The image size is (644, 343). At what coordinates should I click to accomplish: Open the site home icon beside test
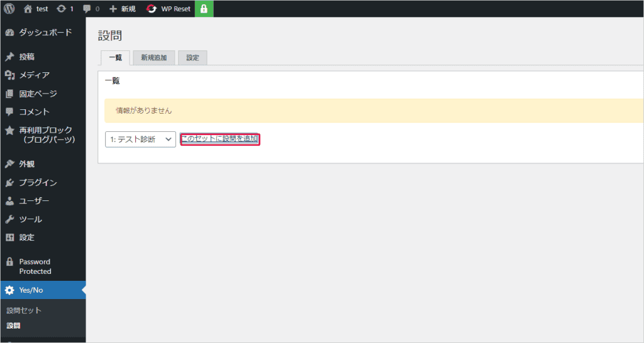point(28,9)
